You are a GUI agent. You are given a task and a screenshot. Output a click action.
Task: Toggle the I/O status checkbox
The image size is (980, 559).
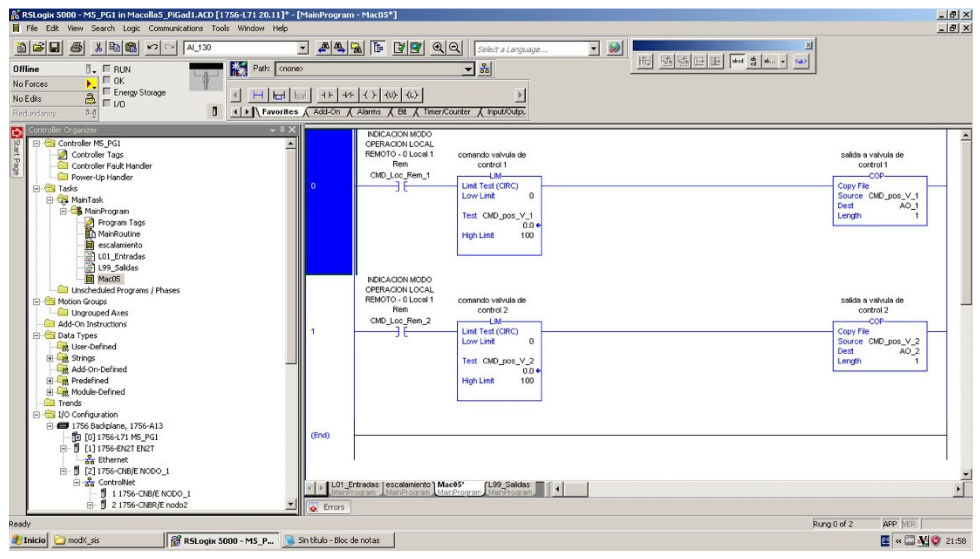coord(107,103)
